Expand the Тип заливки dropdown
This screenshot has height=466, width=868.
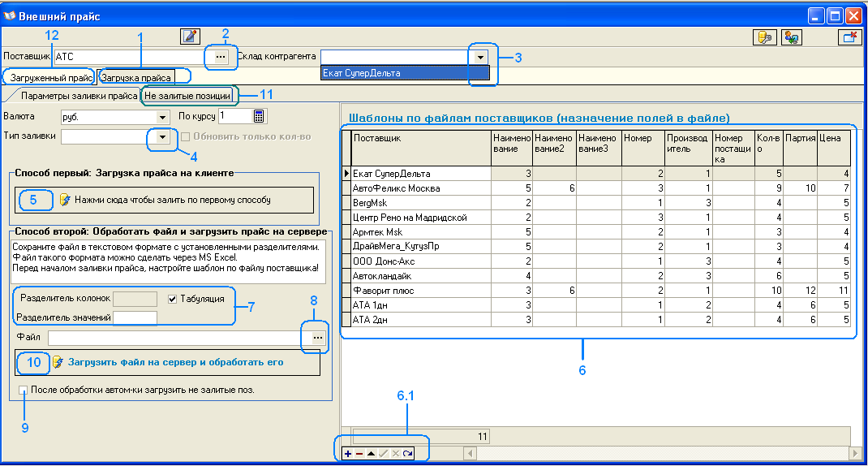162,136
